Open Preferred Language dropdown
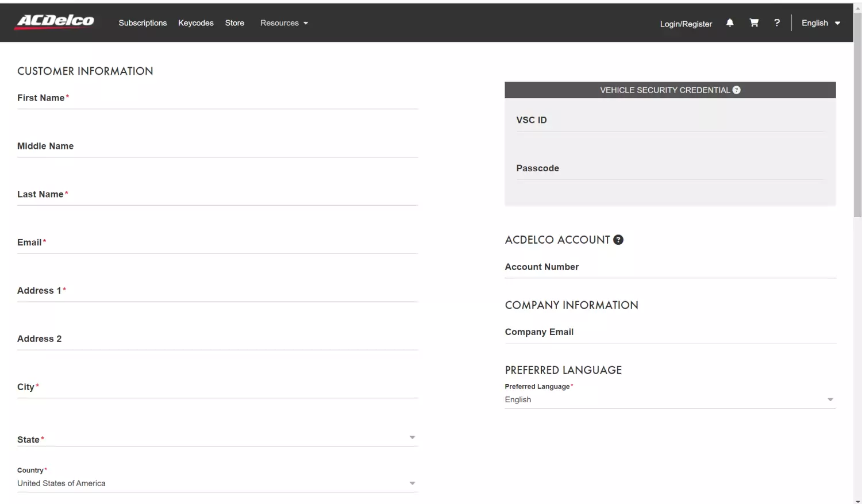862x504 pixels. pos(670,400)
